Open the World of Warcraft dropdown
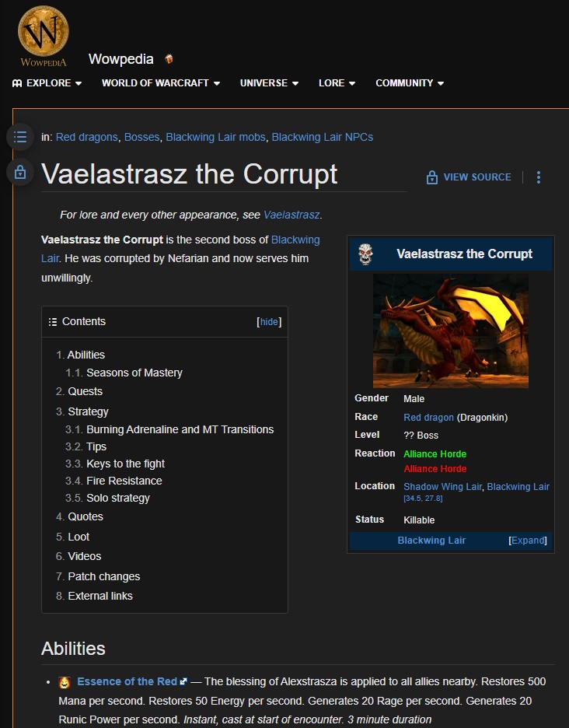This screenshot has height=728, width=569. pyautogui.click(x=160, y=83)
